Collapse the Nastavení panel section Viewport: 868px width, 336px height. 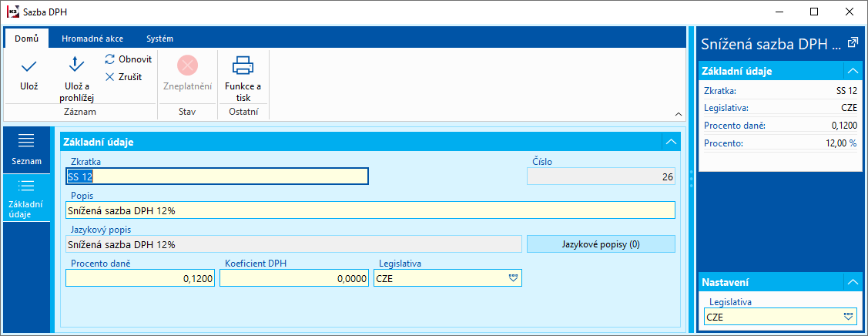[852, 282]
